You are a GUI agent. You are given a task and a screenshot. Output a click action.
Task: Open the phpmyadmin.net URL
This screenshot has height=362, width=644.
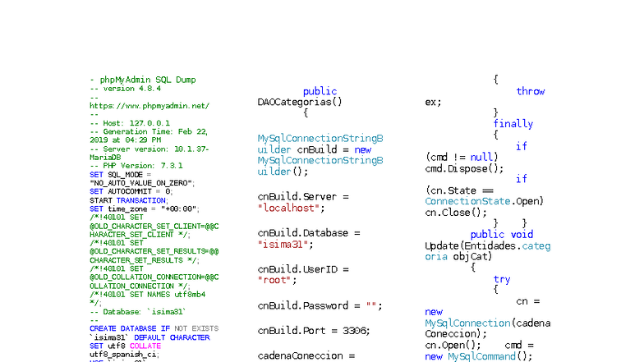(149, 106)
